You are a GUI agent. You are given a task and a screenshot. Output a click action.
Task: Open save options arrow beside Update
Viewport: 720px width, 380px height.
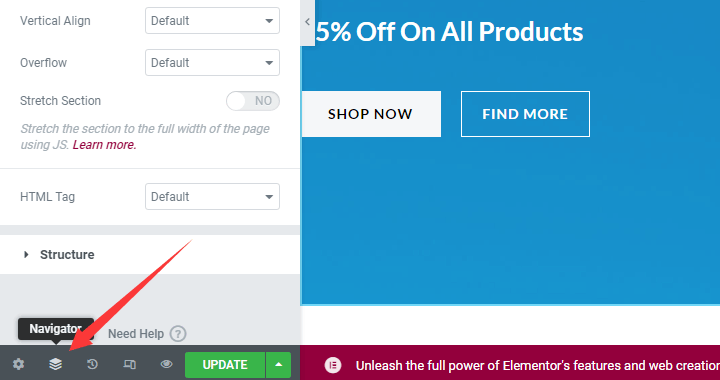click(x=278, y=365)
